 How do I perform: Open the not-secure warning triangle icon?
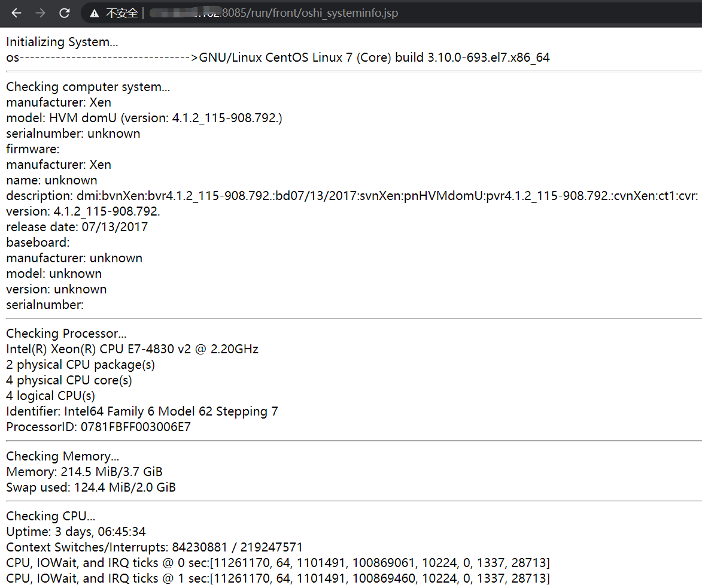coord(94,13)
